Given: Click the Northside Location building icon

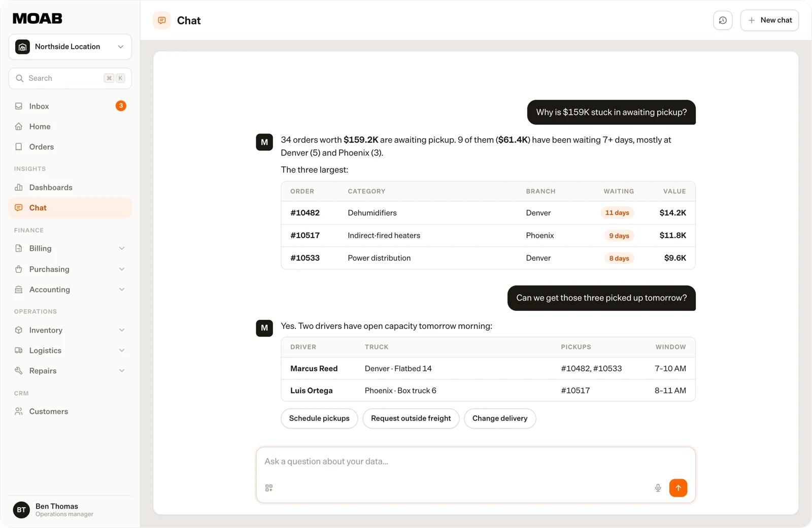Looking at the screenshot, I should [22, 47].
